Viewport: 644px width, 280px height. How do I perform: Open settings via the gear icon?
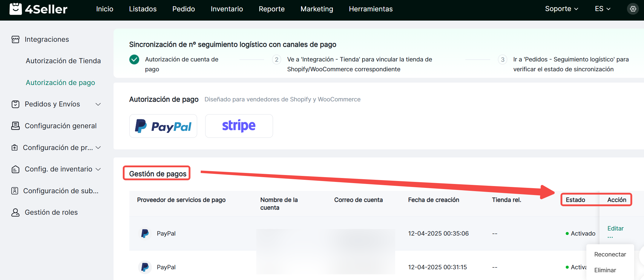633,9
